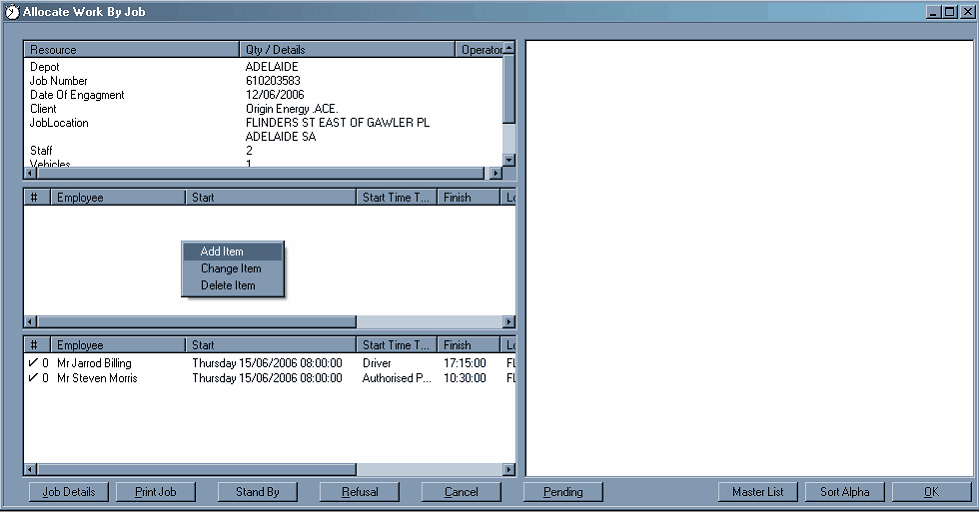
Task: Click the Stand By button
Action: point(257,492)
